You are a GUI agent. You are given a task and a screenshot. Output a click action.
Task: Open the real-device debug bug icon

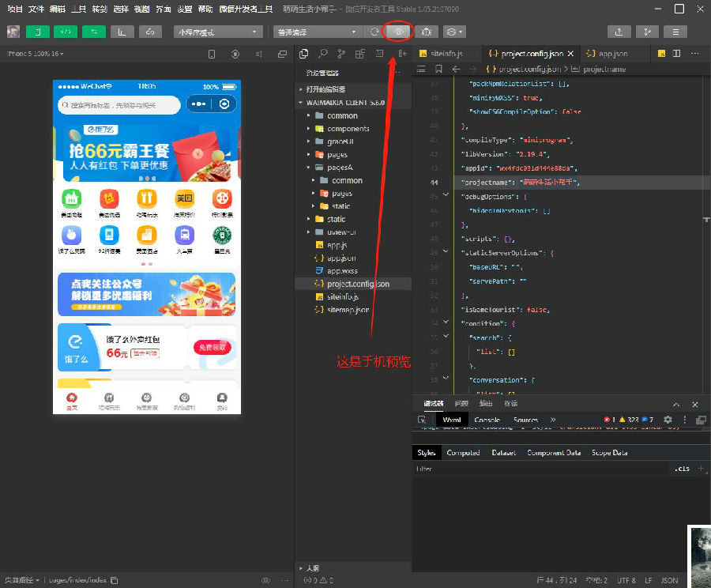(x=427, y=32)
